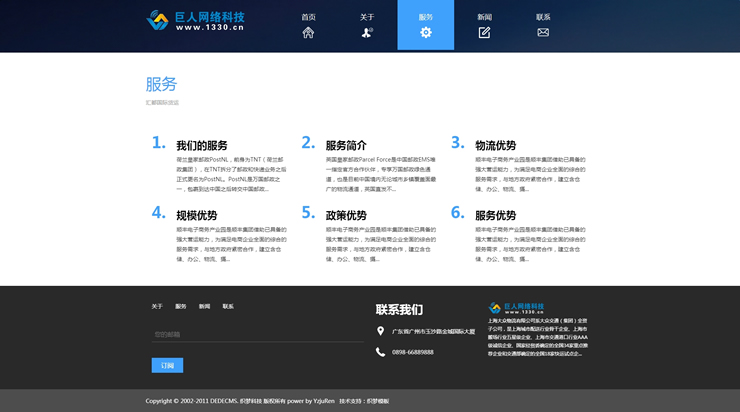Image resolution: width=740 pixels, height=412 pixels.
Task: Select the 物流优势 heading link
Action: click(x=495, y=145)
